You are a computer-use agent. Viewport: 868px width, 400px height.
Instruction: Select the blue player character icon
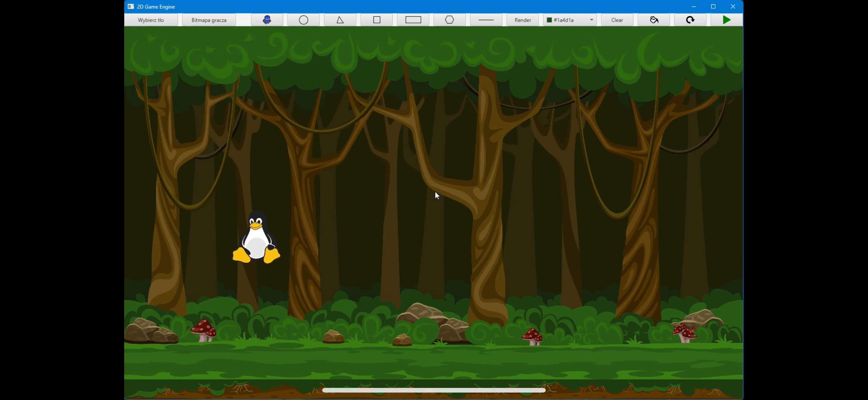[267, 20]
